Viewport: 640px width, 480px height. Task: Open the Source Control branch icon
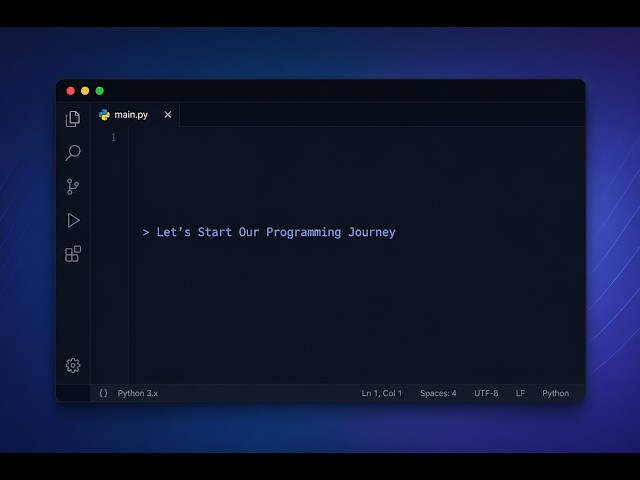pyautogui.click(x=73, y=187)
